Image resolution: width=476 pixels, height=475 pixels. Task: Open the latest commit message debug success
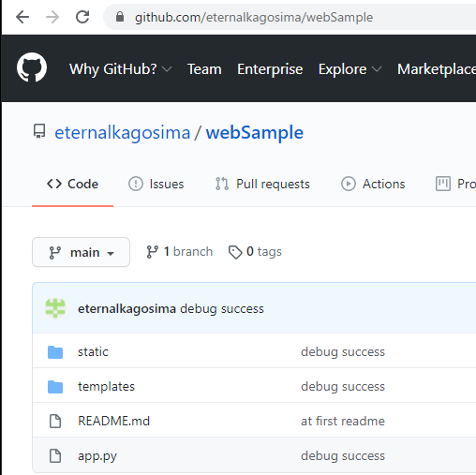click(222, 309)
